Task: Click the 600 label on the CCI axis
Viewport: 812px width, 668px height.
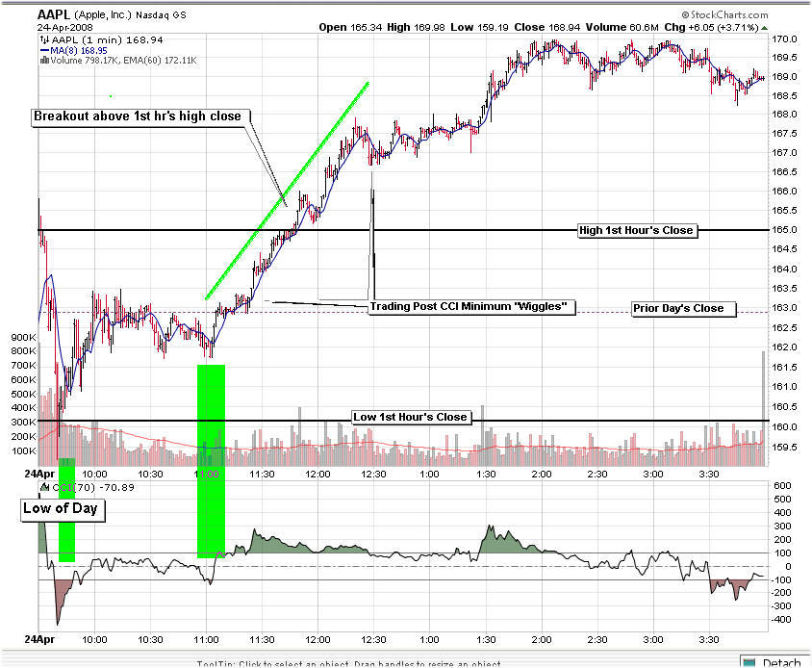Action: click(782, 485)
